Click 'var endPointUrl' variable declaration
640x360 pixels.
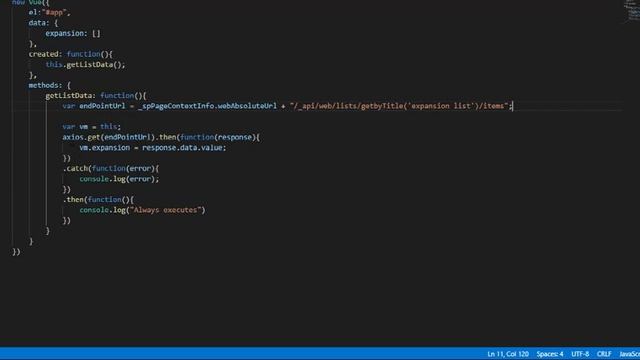94,106
